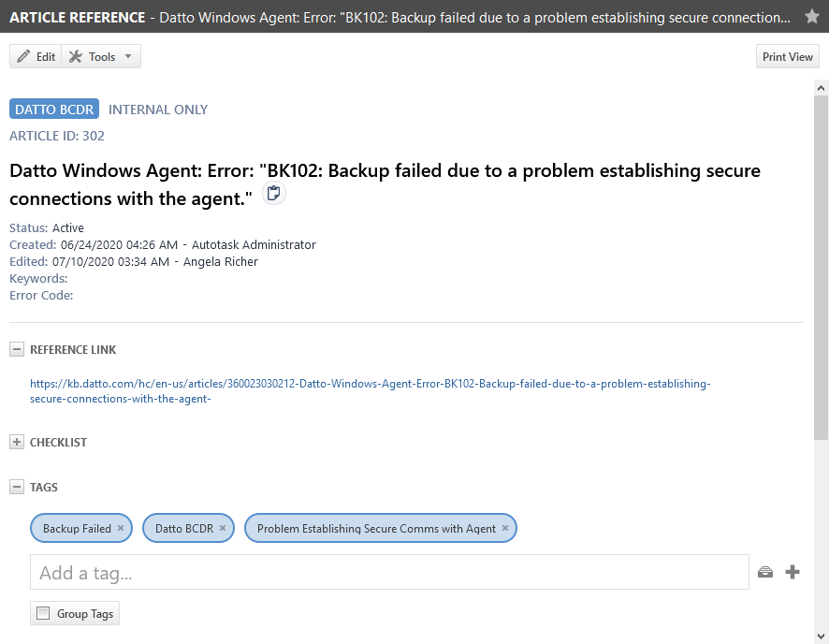Expand the Checklist section

click(17, 442)
